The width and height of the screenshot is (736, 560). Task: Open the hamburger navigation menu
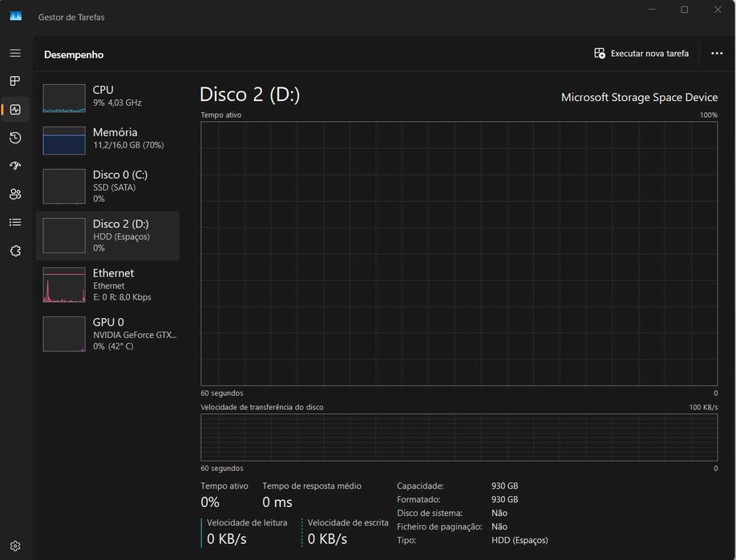point(15,53)
